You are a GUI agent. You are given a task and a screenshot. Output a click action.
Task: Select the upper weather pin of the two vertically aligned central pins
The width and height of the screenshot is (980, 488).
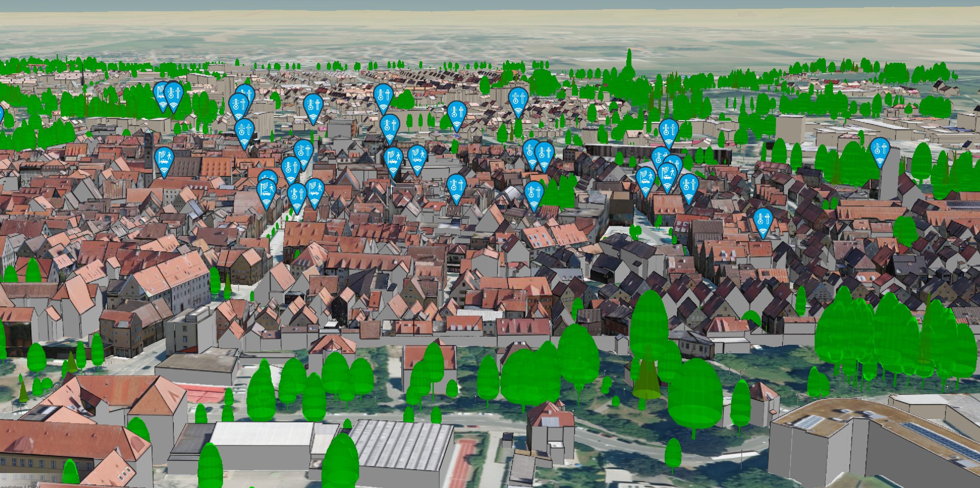click(383, 98)
